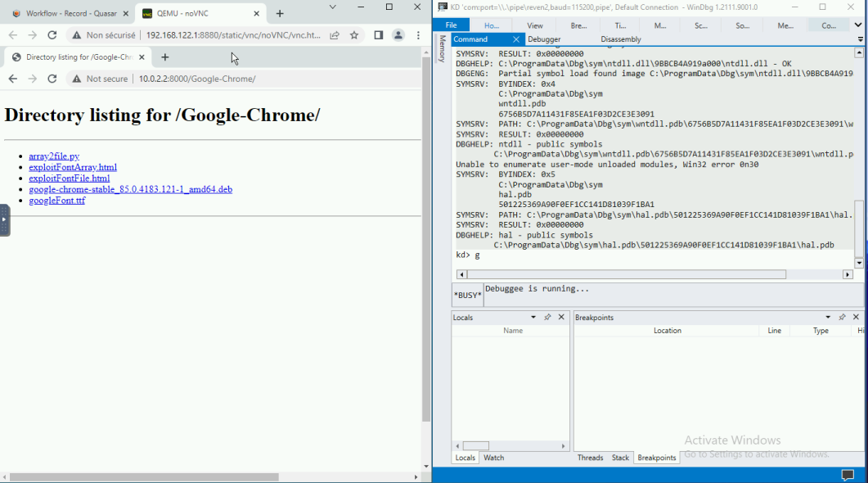Image resolution: width=868 pixels, height=483 pixels.
Task: Open the Home ribbon tab in WinDbg
Action: [492, 25]
